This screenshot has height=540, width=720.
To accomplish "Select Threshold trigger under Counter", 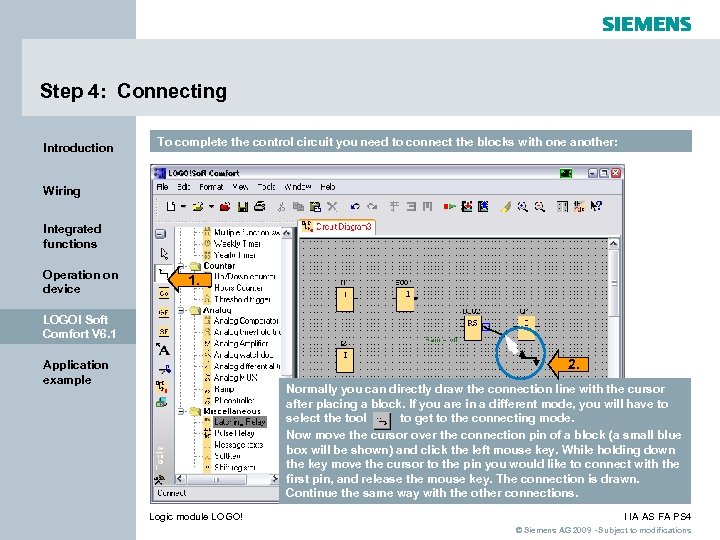I will (x=242, y=299).
